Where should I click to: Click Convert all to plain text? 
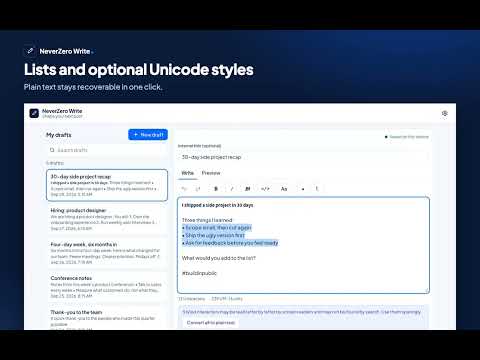tap(211, 323)
